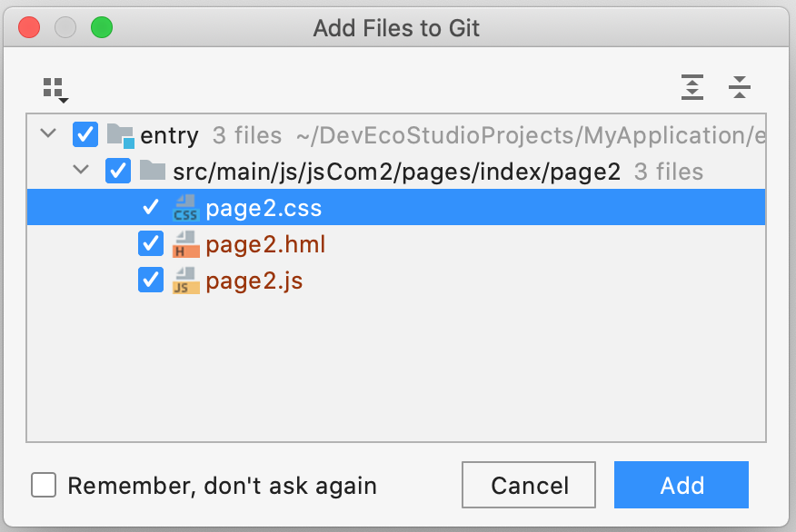This screenshot has width=796, height=532.
Task: Uncheck the page2.hml checkbox
Action: (x=151, y=244)
